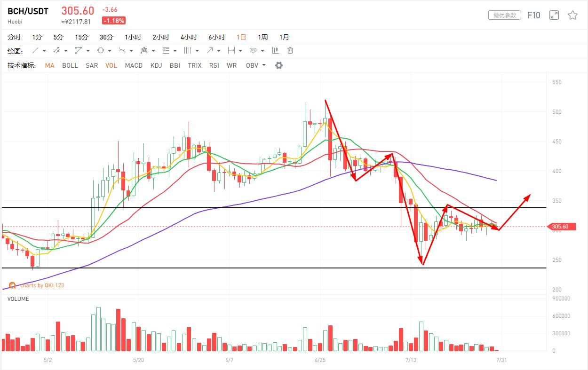Open dropdown arrow beside Fibonacci tool
This screenshot has width=588, height=370.
175,51
